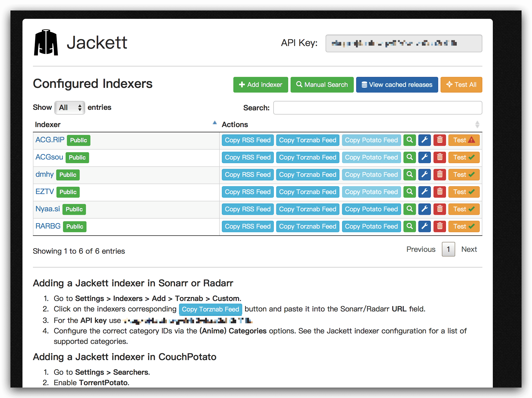
Task: Copy Potato Feed for RARBG
Action: point(371,226)
